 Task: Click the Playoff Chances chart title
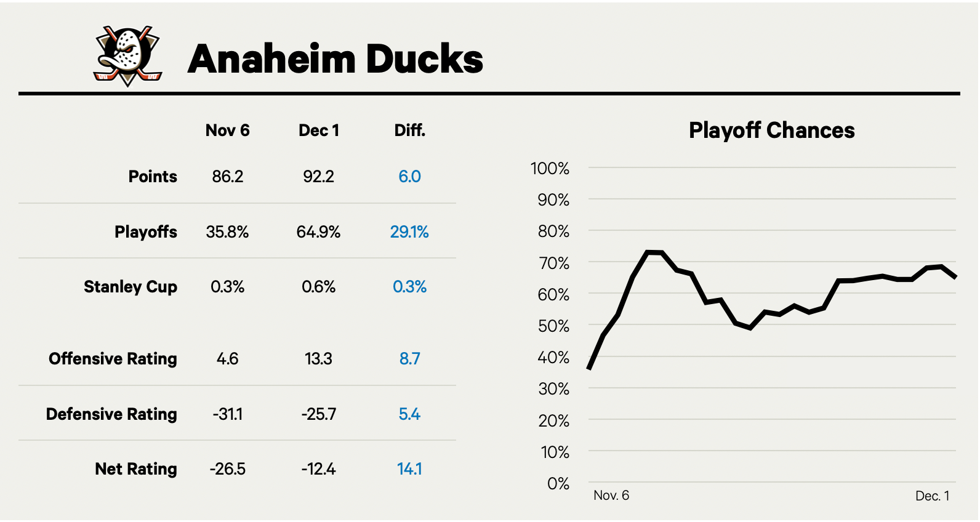[771, 130]
